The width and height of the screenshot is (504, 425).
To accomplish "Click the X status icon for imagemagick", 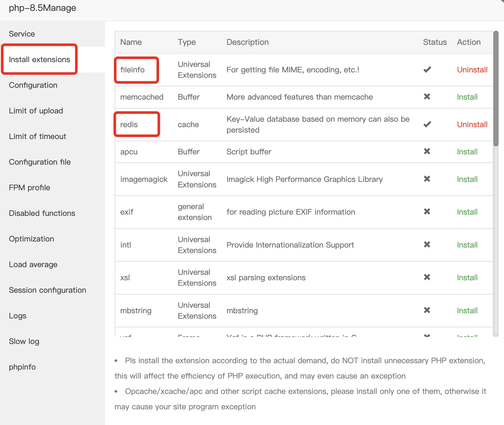I will 427,179.
